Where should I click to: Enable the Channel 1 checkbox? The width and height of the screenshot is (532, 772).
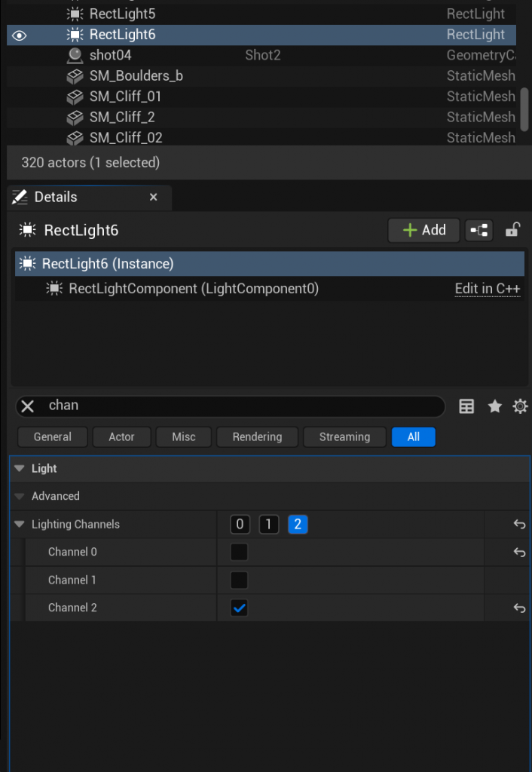coord(239,580)
